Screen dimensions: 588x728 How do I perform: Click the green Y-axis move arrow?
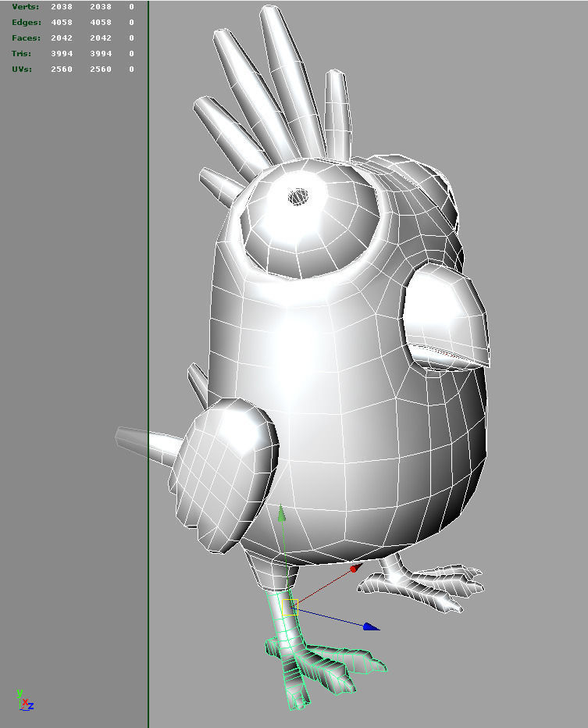(x=281, y=513)
